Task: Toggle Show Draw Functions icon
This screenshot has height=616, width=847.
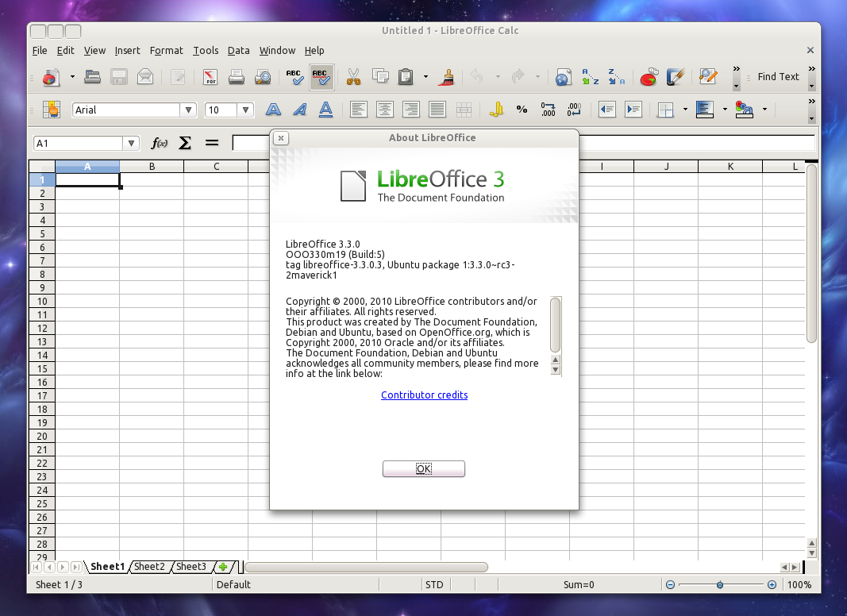Action: 676,77
